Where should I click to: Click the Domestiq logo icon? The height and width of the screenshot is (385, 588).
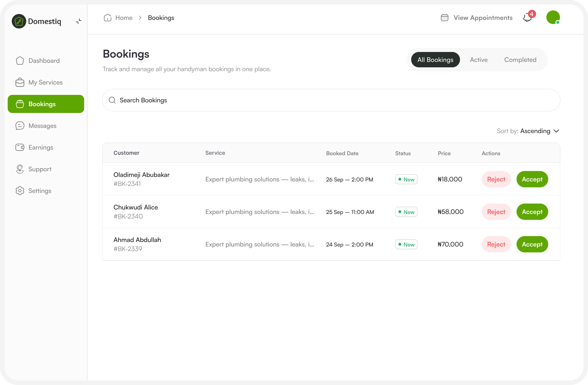(19, 21)
